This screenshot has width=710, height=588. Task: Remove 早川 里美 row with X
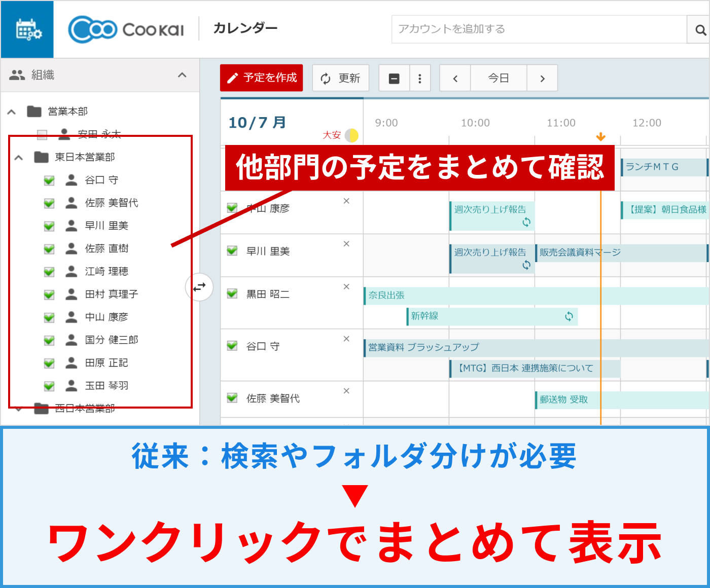[346, 244]
